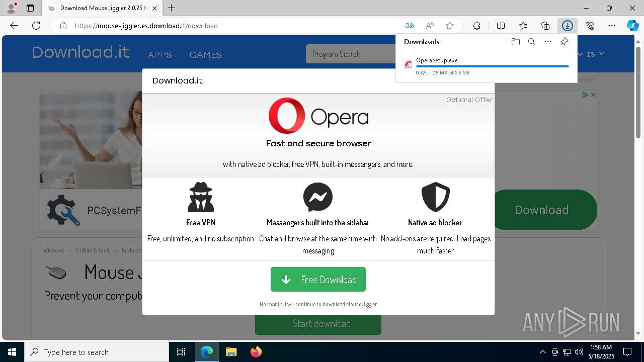This screenshot has width=644, height=362.
Task: Open notification center icon
Action: point(627,352)
